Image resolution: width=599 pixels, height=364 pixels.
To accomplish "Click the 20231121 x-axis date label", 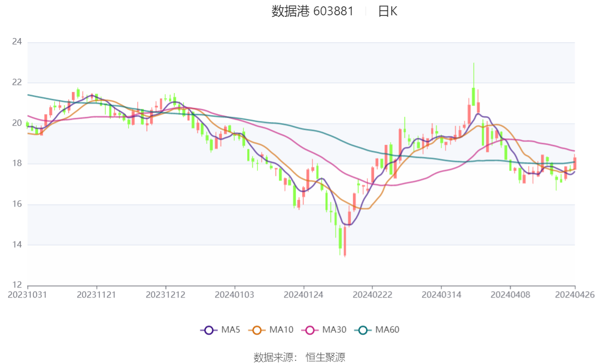I will (96, 295).
